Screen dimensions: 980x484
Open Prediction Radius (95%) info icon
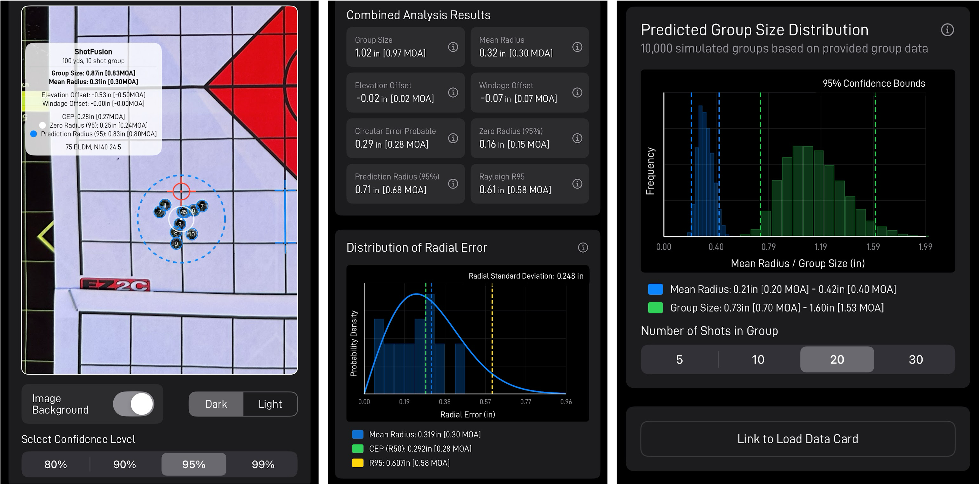point(453,184)
